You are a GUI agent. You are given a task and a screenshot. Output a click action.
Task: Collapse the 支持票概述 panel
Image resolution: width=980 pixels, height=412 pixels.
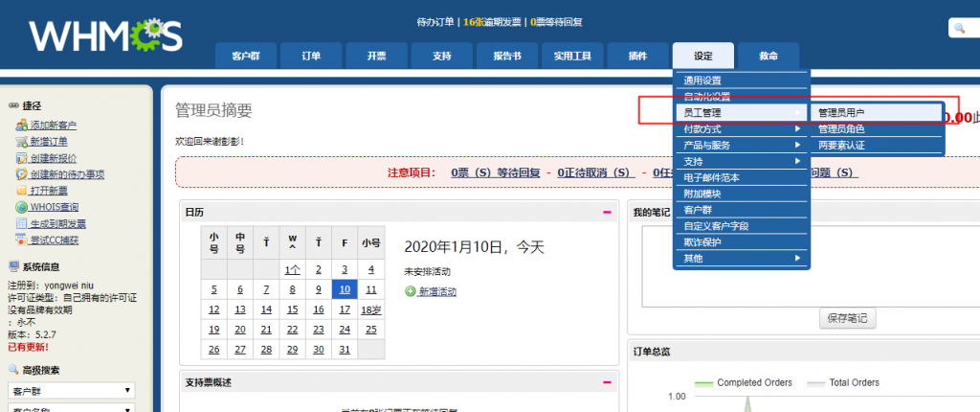point(606,382)
